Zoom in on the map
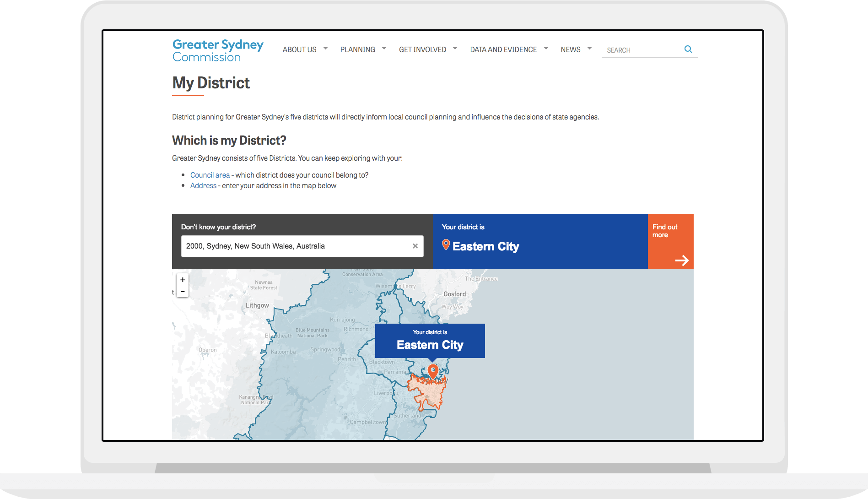Screen dimensions: 868x499 pyautogui.click(x=183, y=280)
